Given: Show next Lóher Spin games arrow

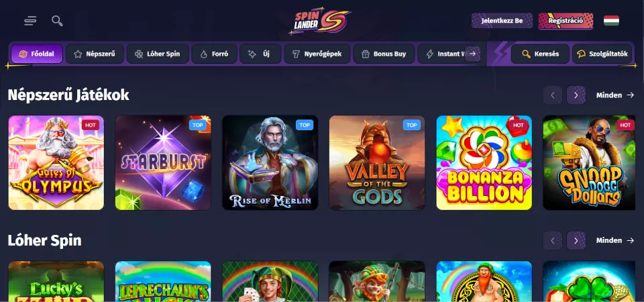Looking at the screenshot, I should (x=576, y=240).
